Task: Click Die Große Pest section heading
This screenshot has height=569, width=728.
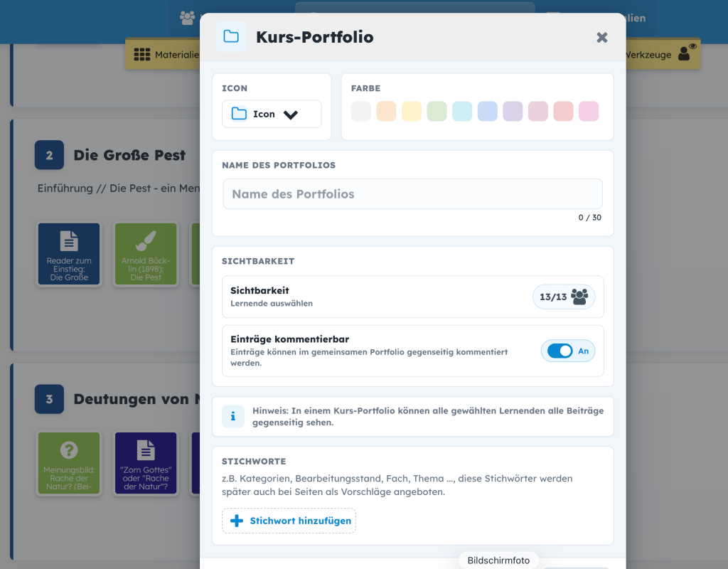Action: coord(129,155)
